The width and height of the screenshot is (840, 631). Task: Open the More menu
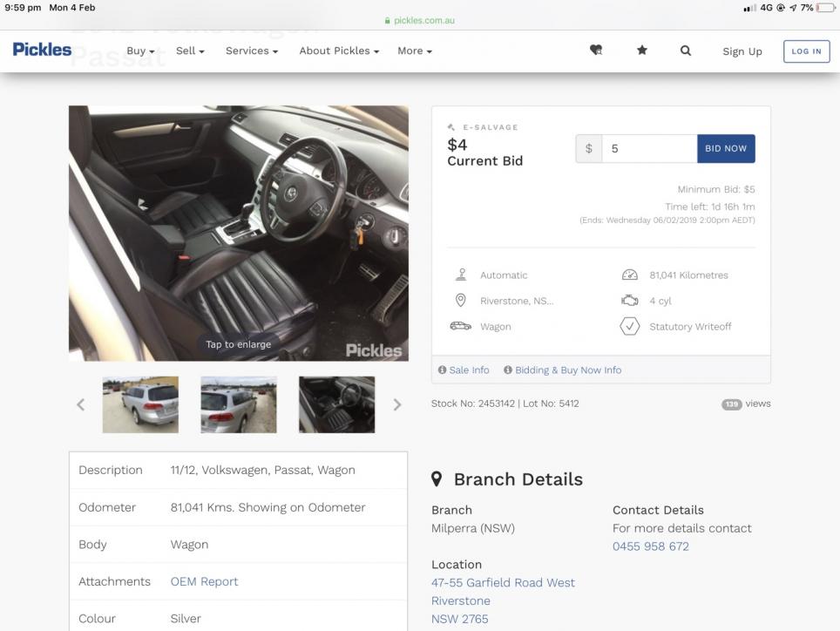(414, 51)
